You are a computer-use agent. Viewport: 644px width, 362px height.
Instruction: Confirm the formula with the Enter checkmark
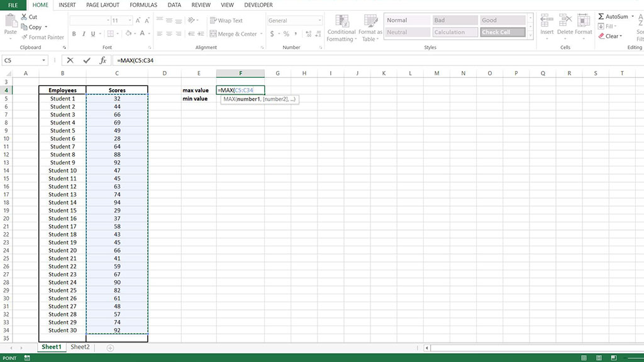click(x=86, y=60)
